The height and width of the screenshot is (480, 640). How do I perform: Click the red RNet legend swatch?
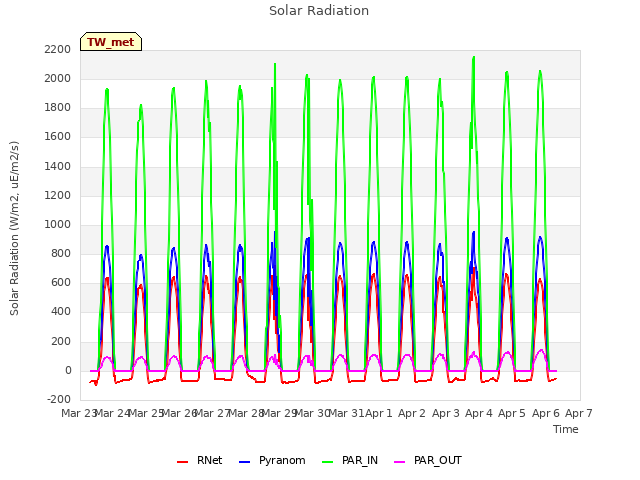click(x=182, y=462)
